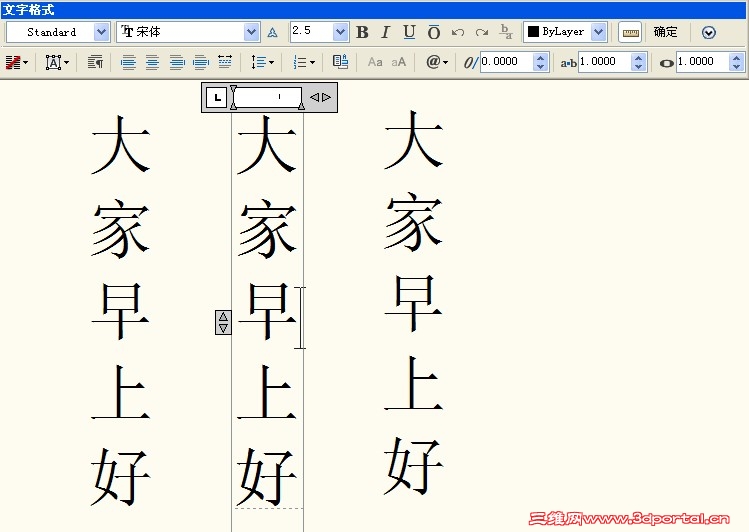Align text left
The width and height of the screenshot is (749, 532).
point(128,62)
